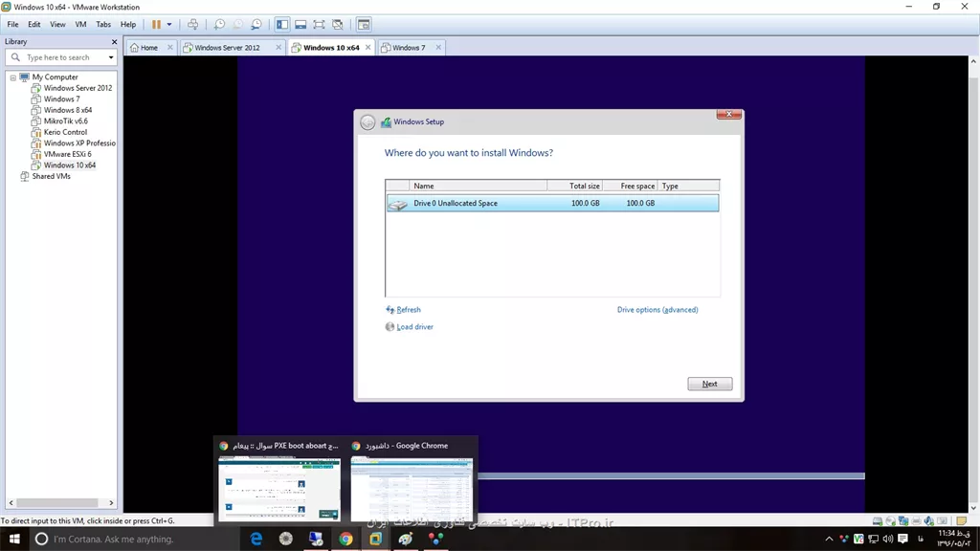Close the Windows Setup dialog

728,115
